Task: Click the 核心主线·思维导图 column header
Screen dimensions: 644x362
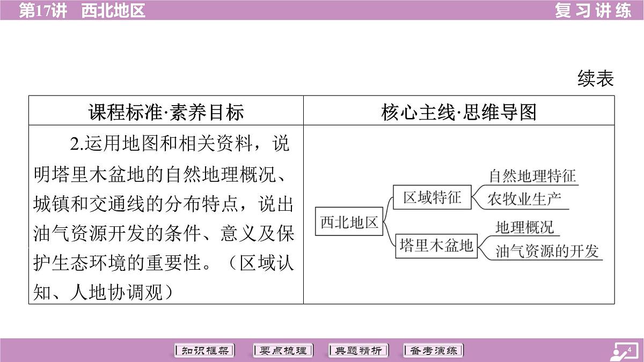Action: tap(459, 112)
